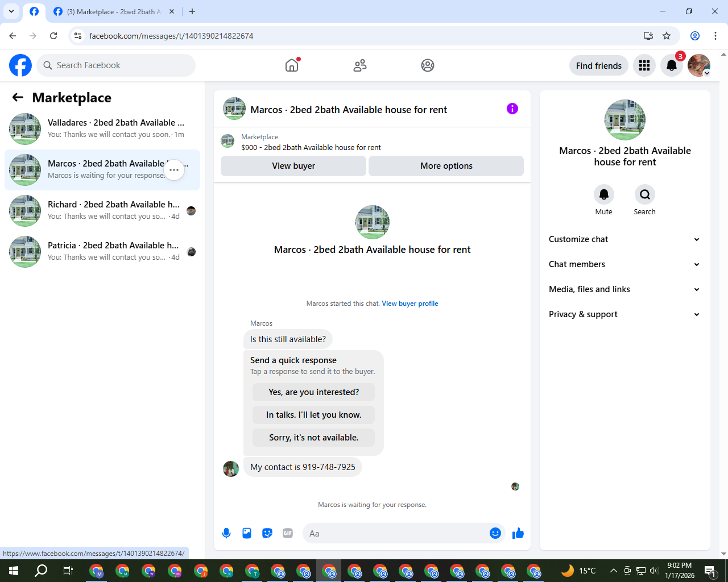Select the 'Is this still available?' message
Image resolution: width=728 pixels, height=582 pixels.
pyautogui.click(x=288, y=339)
